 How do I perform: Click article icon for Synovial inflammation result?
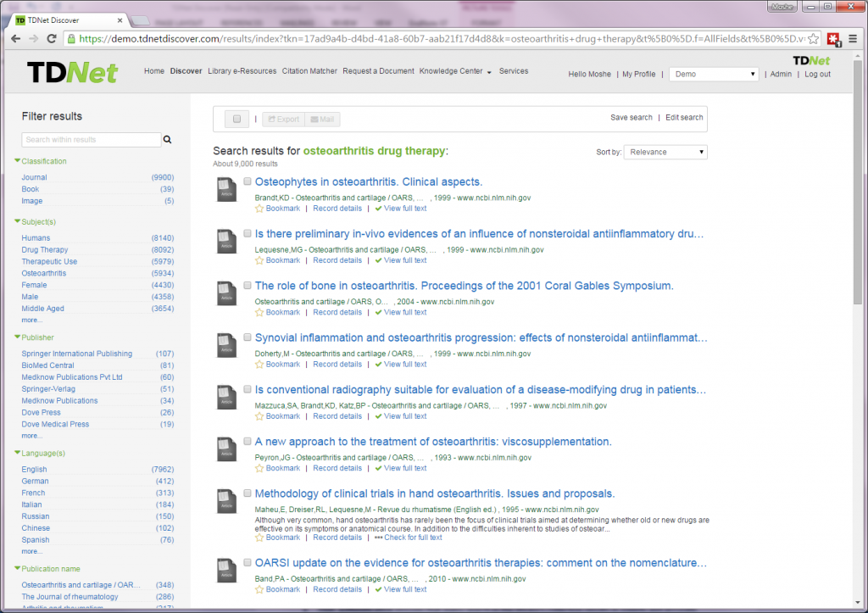point(226,346)
